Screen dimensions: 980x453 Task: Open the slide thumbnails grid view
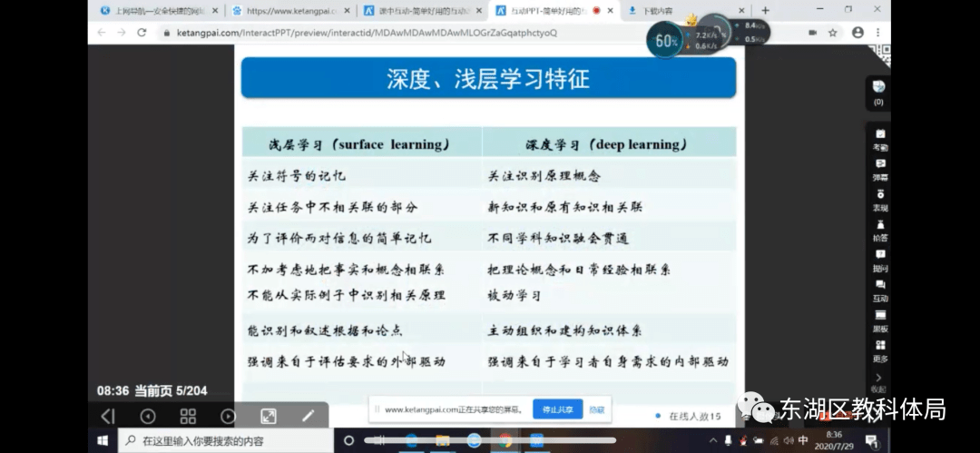188,416
